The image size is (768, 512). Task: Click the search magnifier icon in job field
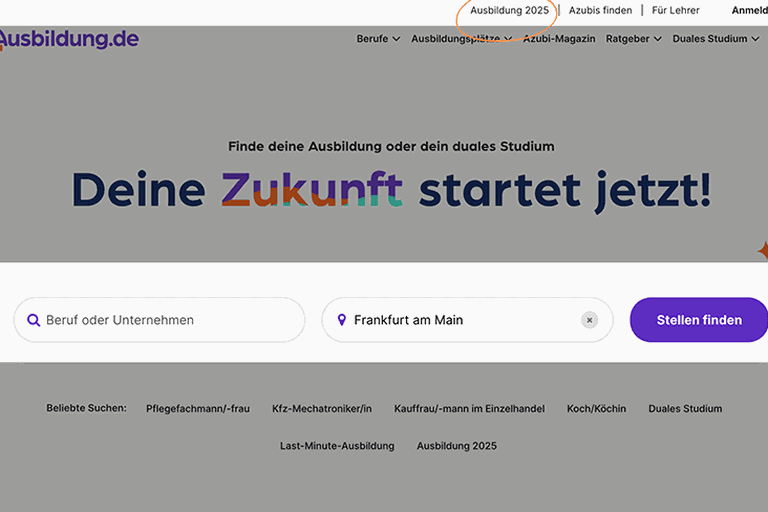click(34, 320)
